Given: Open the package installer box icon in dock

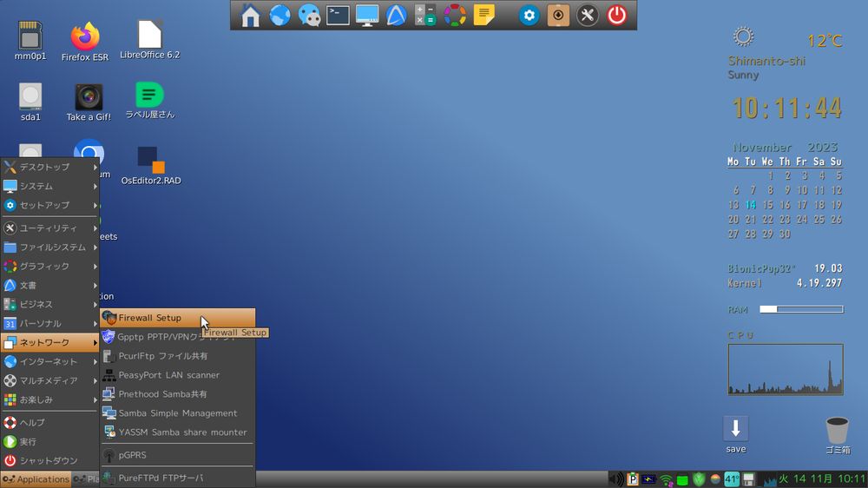Looking at the screenshot, I should click(558, 15).
